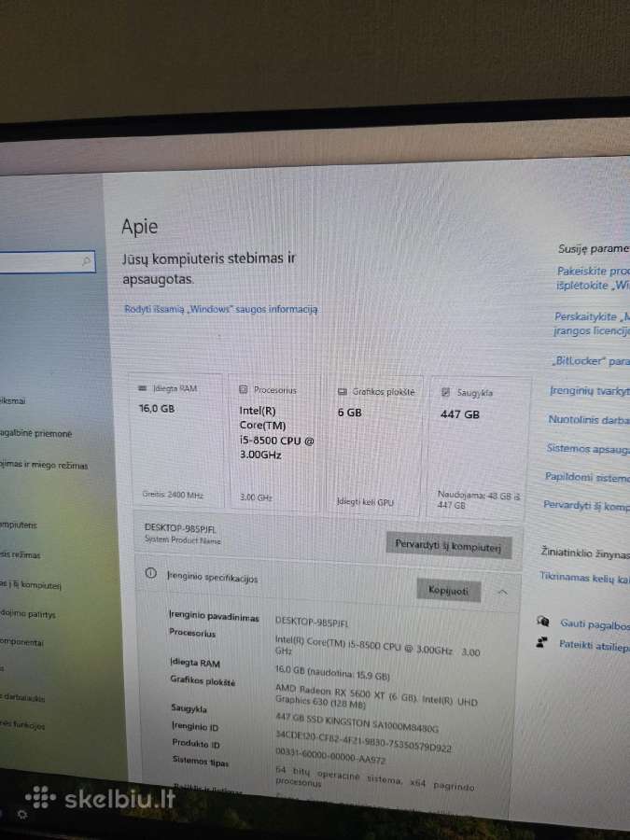This screenshot has width=630, height=840.
Task: Click Pervardyti šį kompiuterį button
Action: (x=448, y=545)
